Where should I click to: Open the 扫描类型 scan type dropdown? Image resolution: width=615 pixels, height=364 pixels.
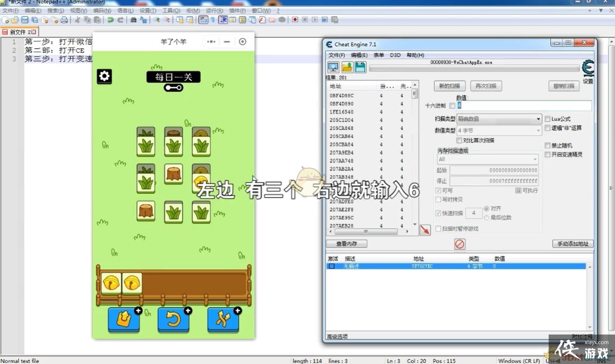click(499, 119)
